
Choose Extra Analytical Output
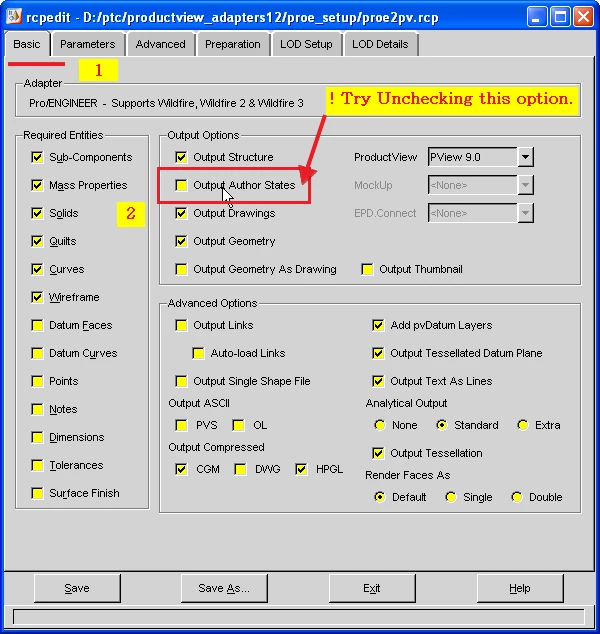tap(523, 425)
